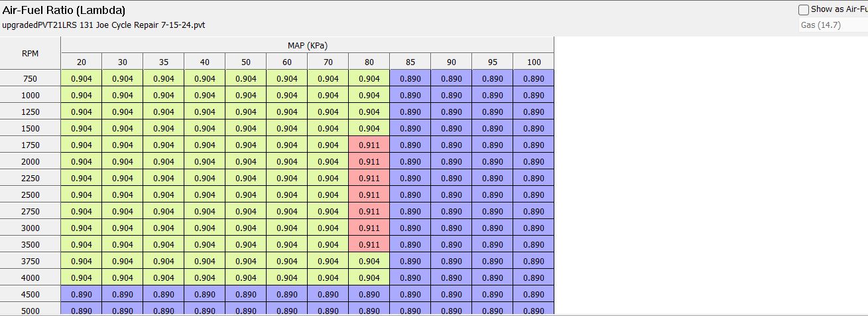Click cell at 4000 RPM and 80 KPa
The image size is (868, 316).
[369, 277]
